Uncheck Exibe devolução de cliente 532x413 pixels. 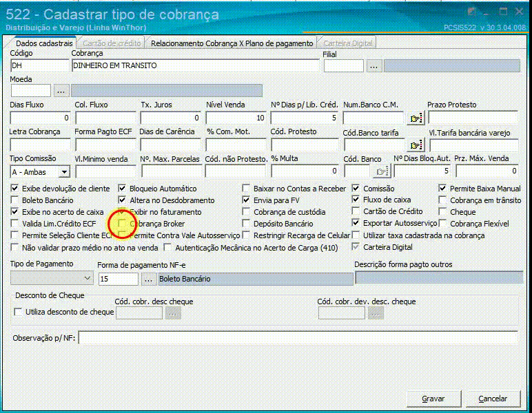(x=14, y=189)
